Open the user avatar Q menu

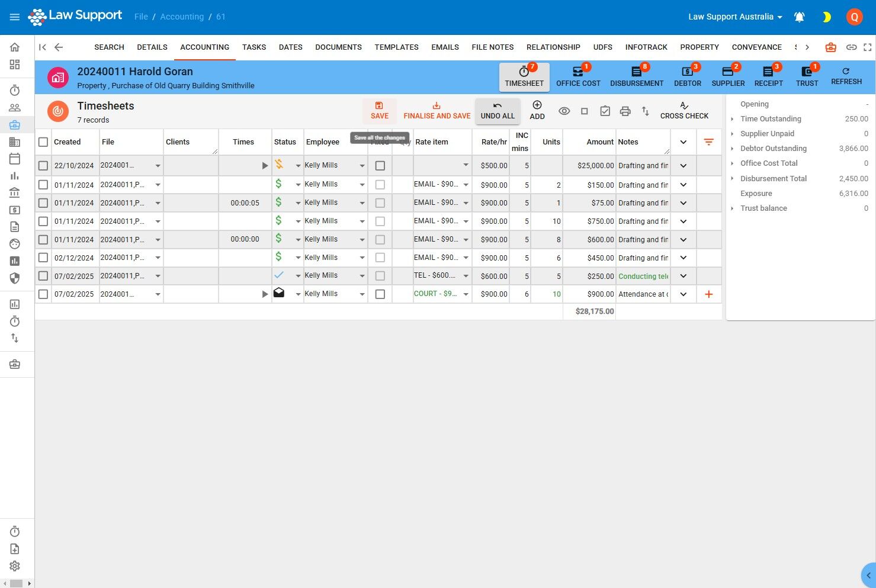(854, 17)
